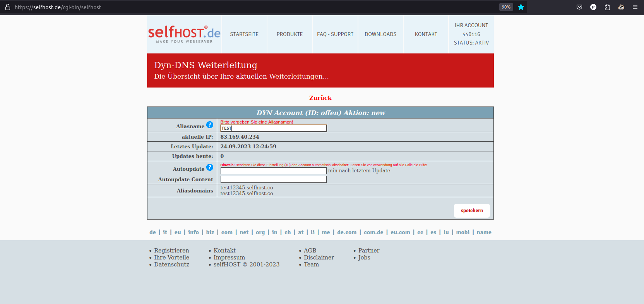The height and width of the screenshot is (304, 644).
Task: Open the browser extensions puzzle icon
Action: click(607, 7)
